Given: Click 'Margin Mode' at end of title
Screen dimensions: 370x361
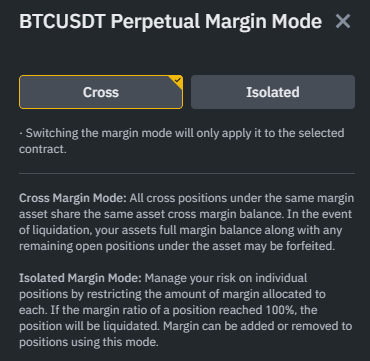Looking at the screenshot, I should click(x=263, y=22).
